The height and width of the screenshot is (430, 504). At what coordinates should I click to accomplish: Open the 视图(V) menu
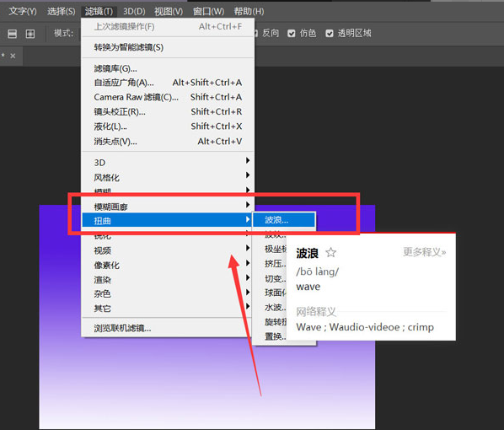coord(169,12)
